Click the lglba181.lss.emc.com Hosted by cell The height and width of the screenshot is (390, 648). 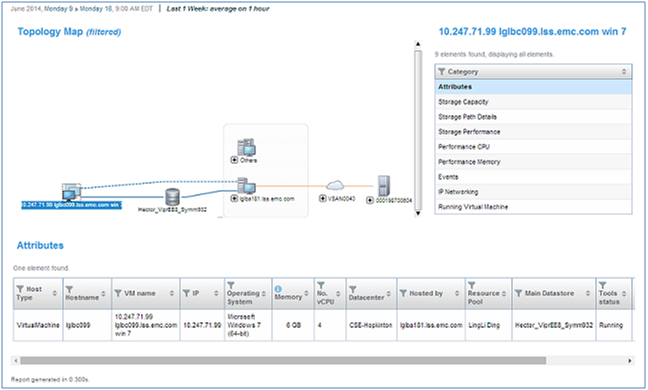pyautogui.click(x=431, y=325)
